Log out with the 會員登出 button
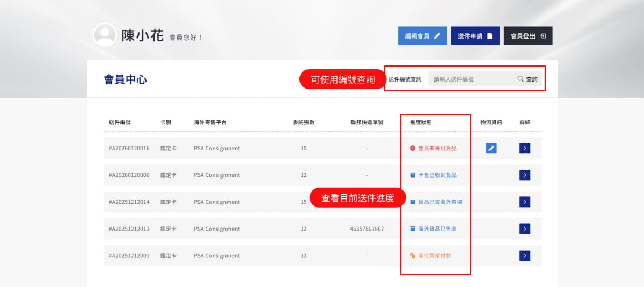 click(528, 36)
